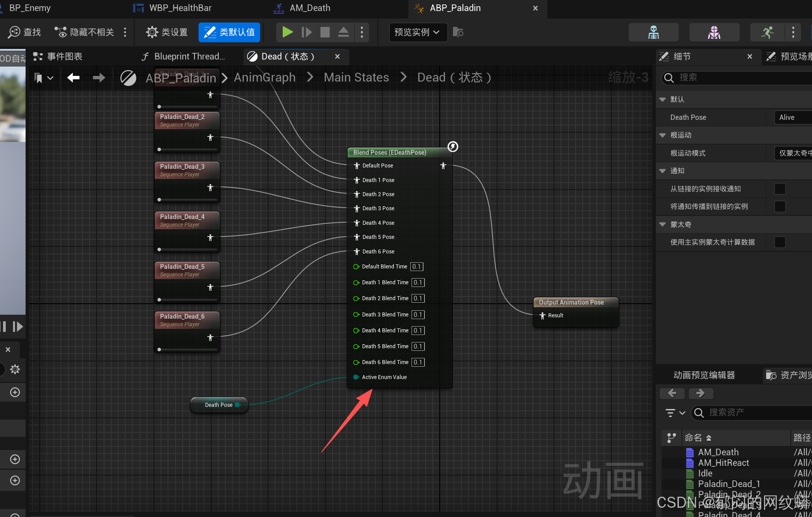Toggle use main instance montage data checkbox

click(x=780, y=242)
